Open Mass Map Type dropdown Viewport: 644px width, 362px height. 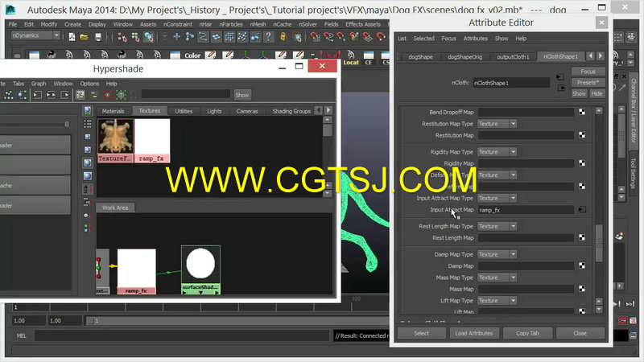(497, 278)
